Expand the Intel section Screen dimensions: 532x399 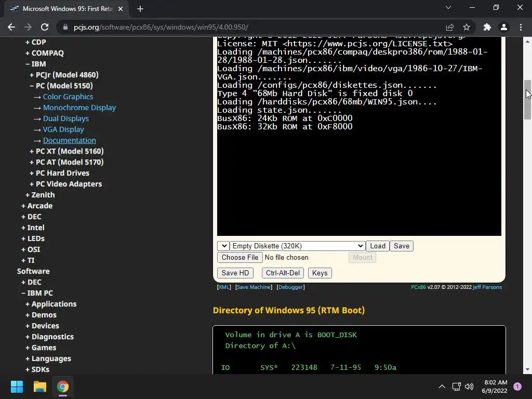33,228
